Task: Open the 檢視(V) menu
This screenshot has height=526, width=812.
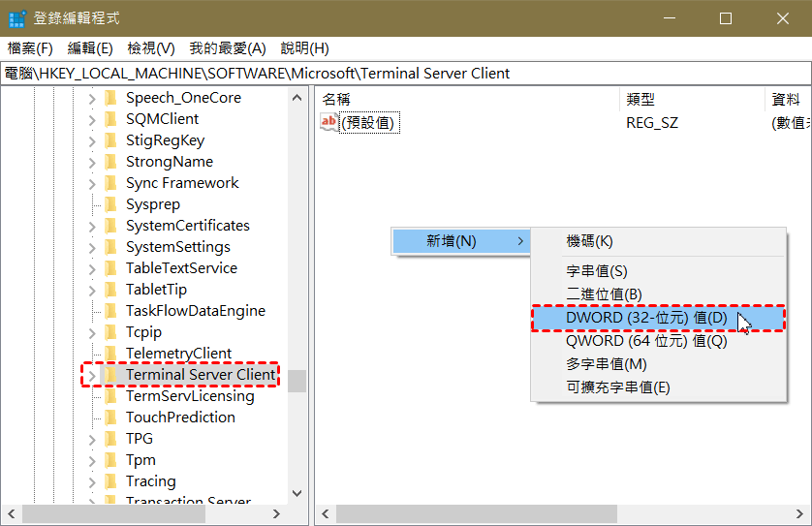Action: click(x=151, y=48)
